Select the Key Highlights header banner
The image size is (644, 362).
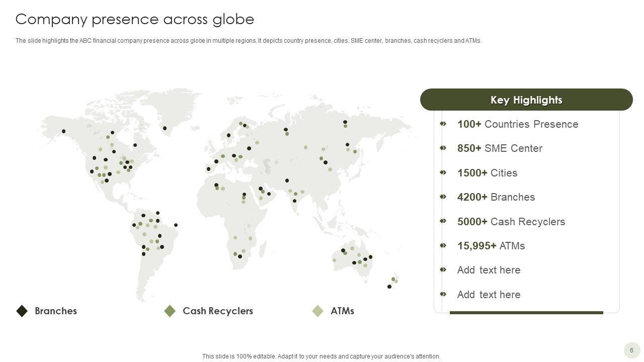[x=526, y=100]
